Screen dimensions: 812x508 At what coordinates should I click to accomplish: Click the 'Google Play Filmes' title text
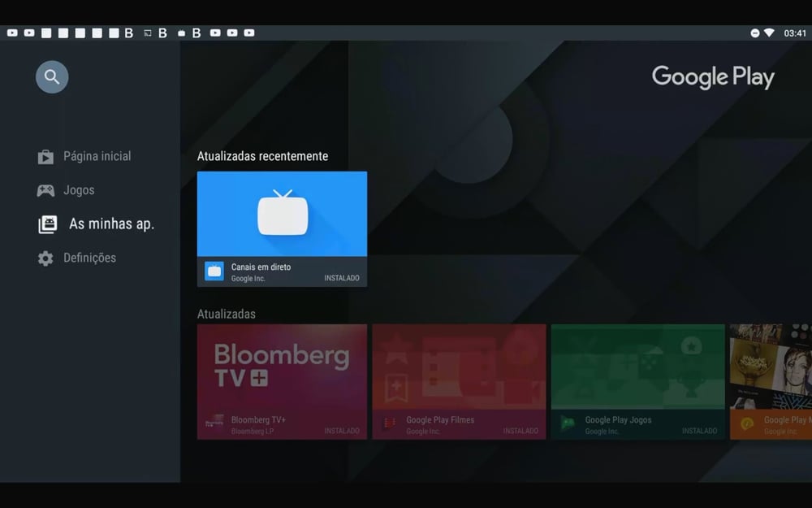(x=440, y=420)
